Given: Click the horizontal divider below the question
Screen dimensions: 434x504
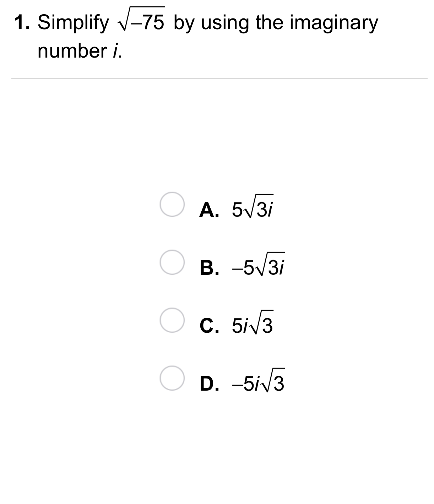Looking at the screenshot, I should 219,78.
